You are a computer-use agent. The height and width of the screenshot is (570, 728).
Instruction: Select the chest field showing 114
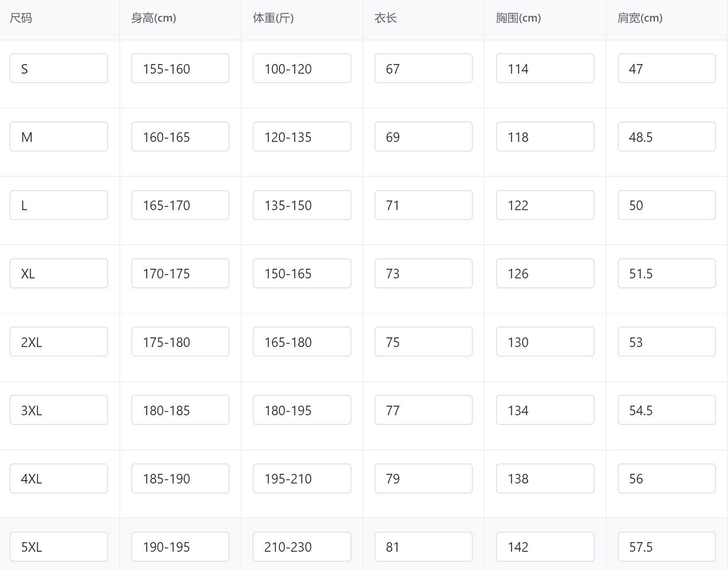tap(545, 68)
